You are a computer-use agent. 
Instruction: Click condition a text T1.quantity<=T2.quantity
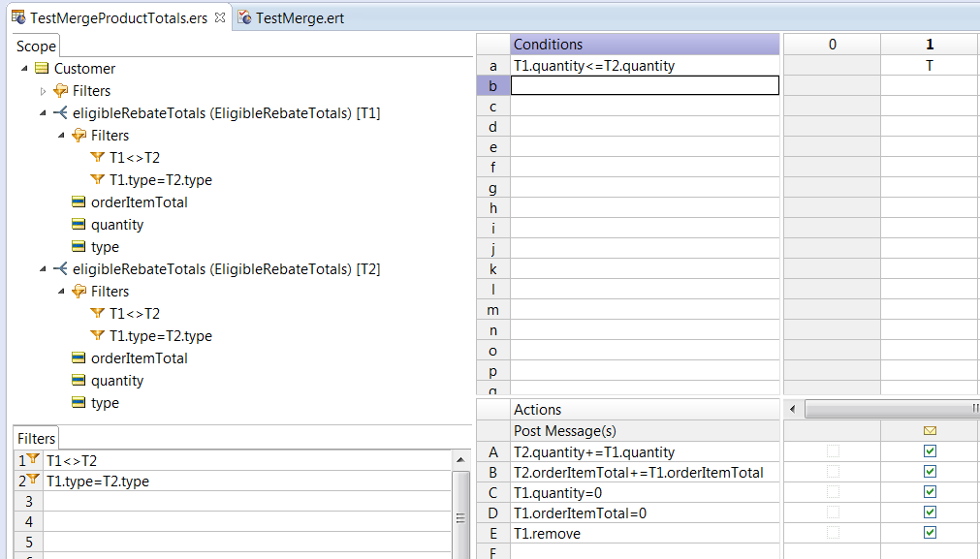(x=594, y=66)
